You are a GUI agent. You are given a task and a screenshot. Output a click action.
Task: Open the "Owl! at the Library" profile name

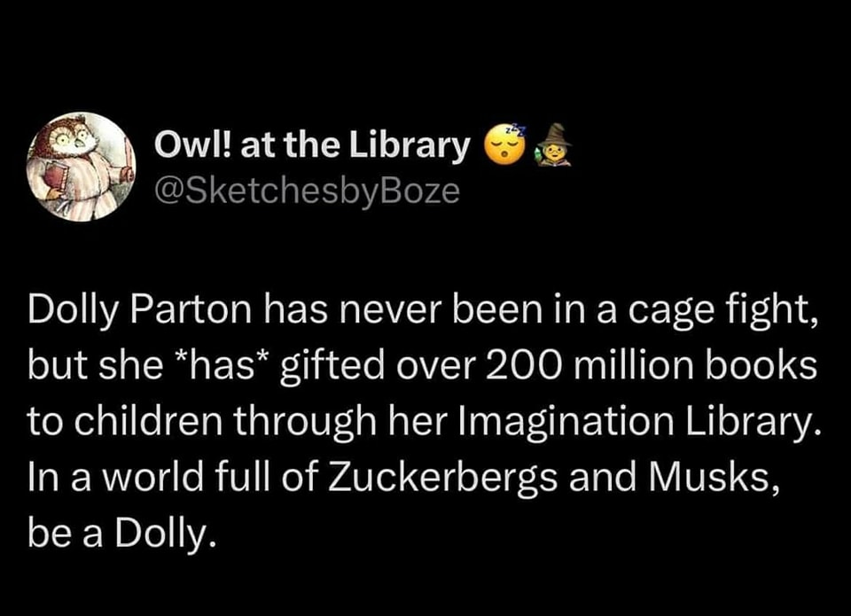(310, 147)
